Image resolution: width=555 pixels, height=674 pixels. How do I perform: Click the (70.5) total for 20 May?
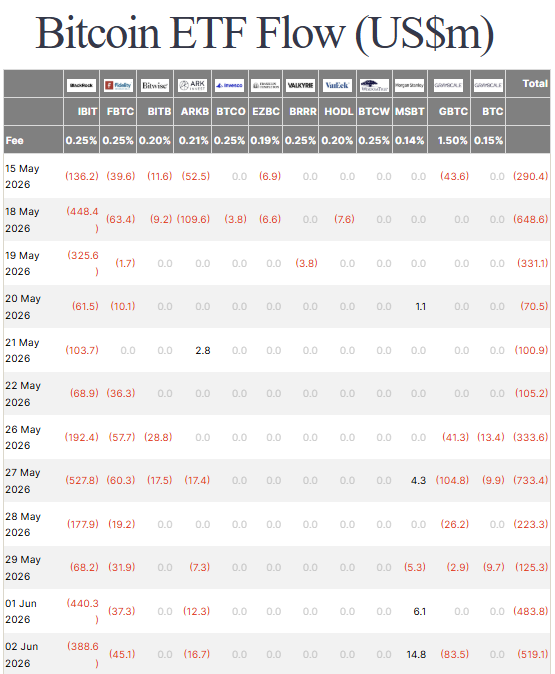(x=534, y=306)
